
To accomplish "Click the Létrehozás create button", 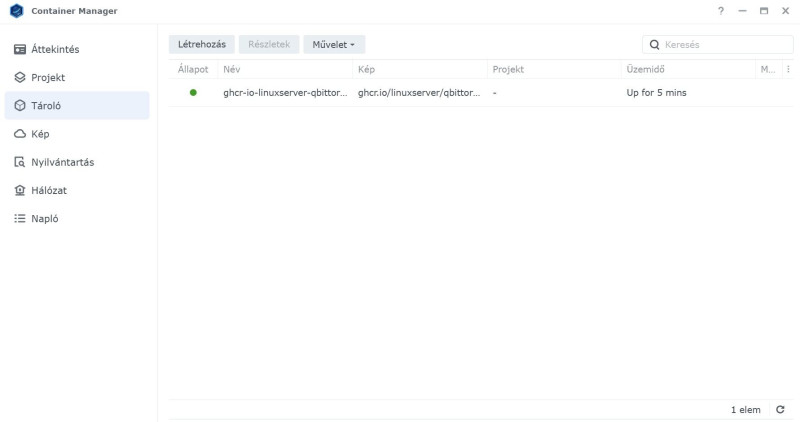I will [202, 44].
